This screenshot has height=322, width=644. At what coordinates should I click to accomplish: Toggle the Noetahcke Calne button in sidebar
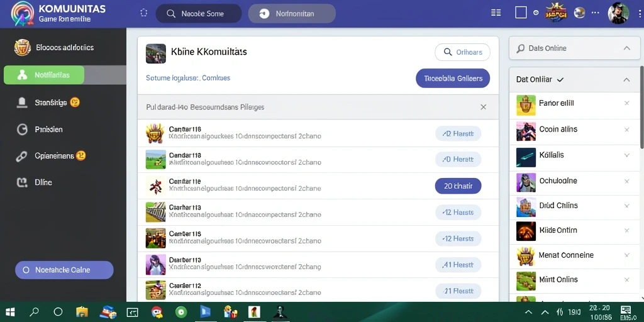[64, 270]
